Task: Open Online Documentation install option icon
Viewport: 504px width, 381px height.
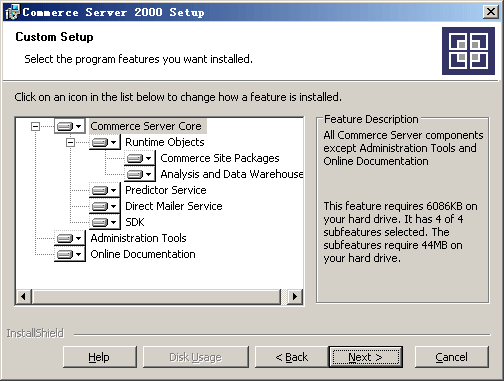Action: click(70, 254)
